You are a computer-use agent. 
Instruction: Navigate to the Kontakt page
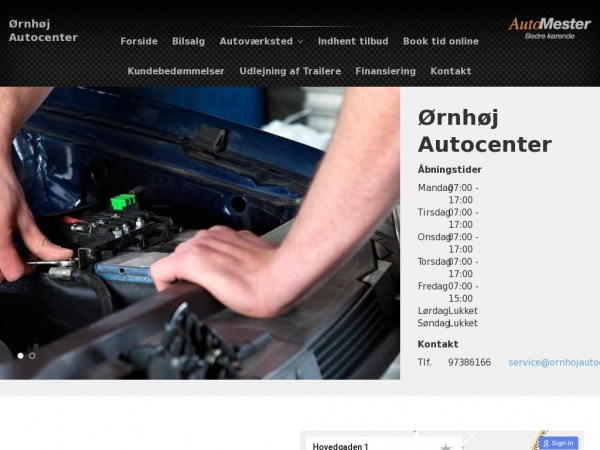pyautogui.click(x=450, y=71)
